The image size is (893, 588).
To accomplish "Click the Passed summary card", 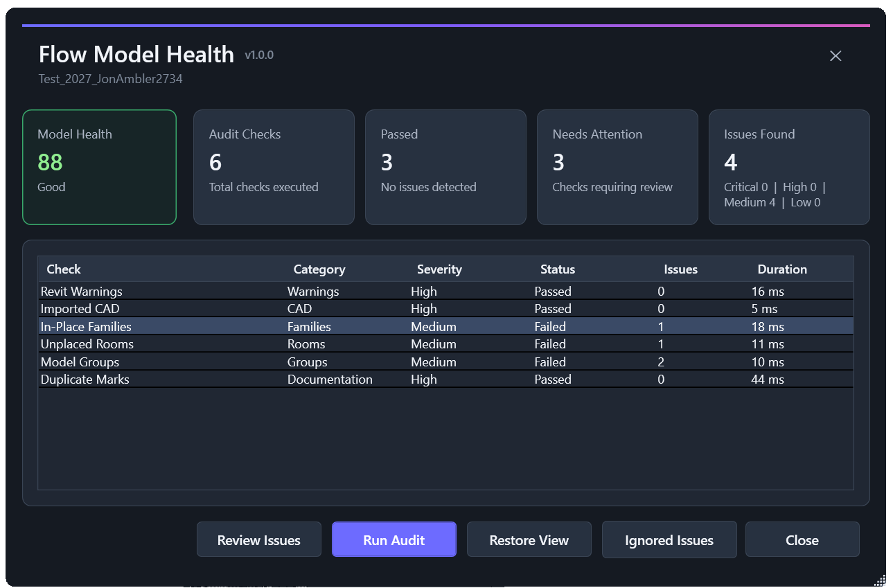I will point(445,167).
